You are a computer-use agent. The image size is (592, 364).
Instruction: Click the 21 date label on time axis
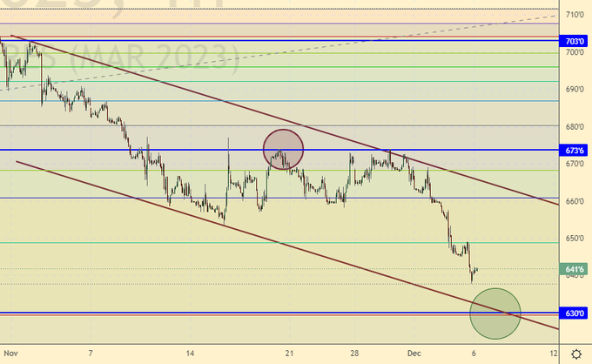(x=290, y=354)
